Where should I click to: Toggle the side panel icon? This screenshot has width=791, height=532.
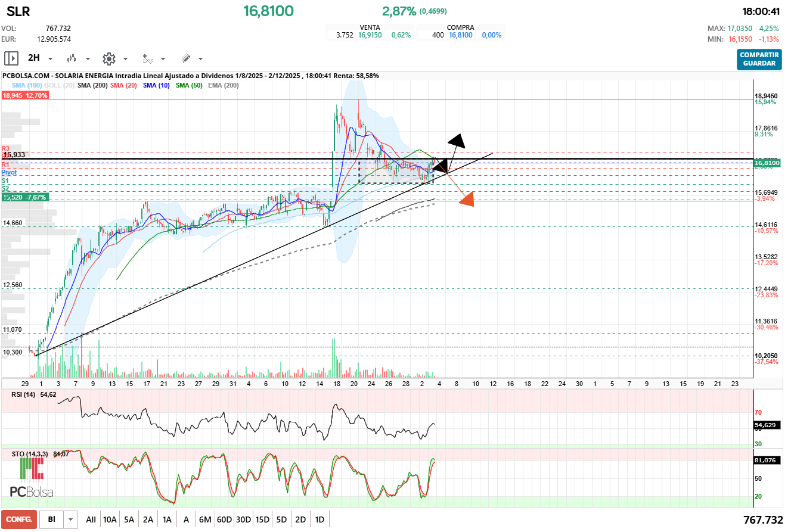(11, 58)
